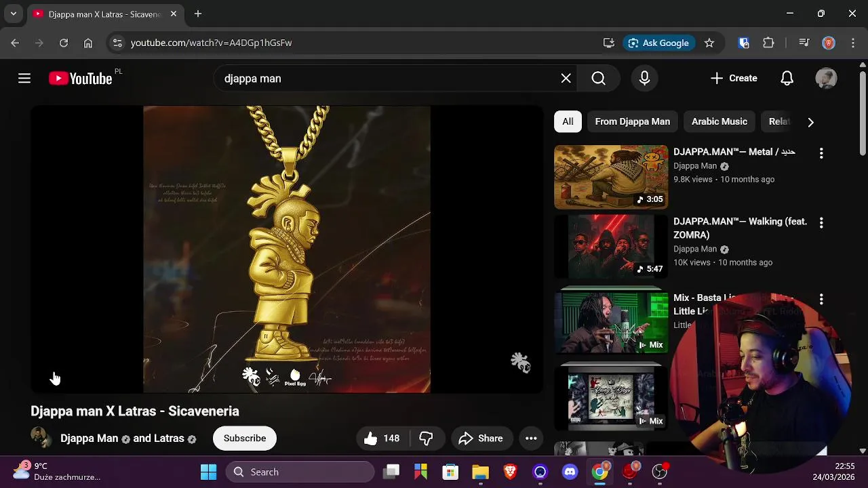The image size is (868, 488).
Task: Close the Djappa man X Latras tab
Action: pos(174,14)
